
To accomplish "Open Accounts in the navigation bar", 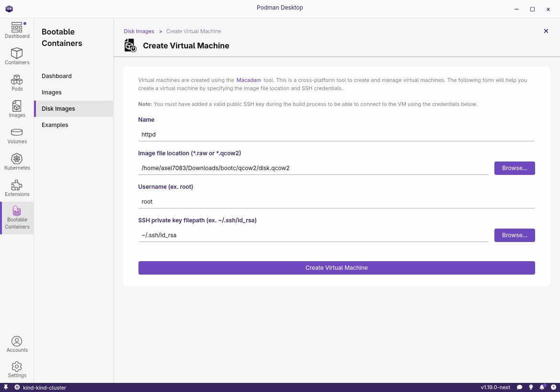I will (17, 344).
